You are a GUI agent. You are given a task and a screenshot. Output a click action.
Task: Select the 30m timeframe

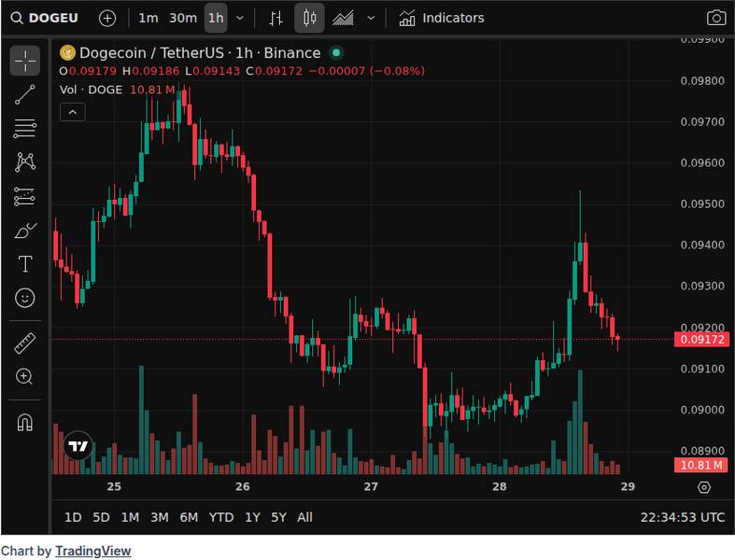tap(183, 19)
